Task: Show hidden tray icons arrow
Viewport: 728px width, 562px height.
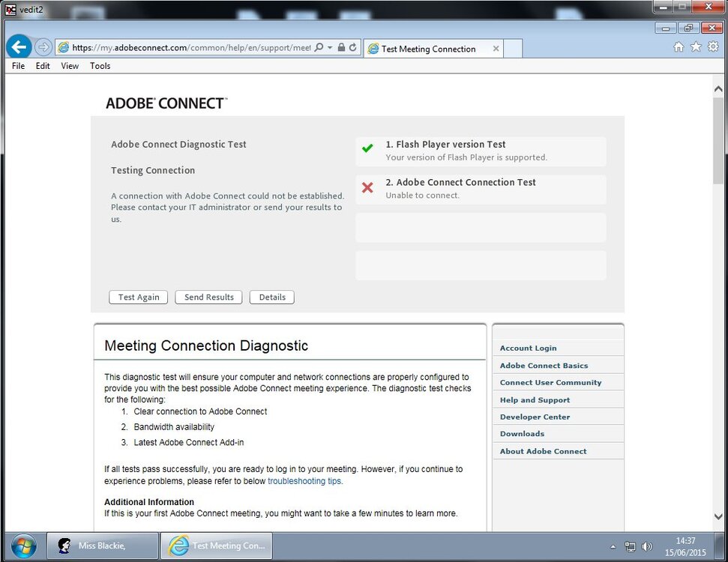Action: pos(613,547)
